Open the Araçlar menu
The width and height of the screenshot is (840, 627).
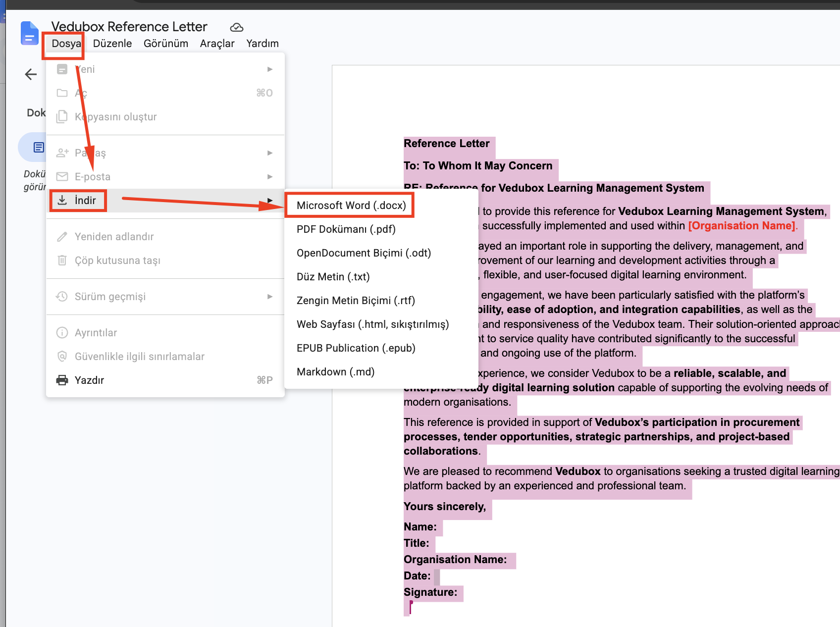tap(217, 44)
